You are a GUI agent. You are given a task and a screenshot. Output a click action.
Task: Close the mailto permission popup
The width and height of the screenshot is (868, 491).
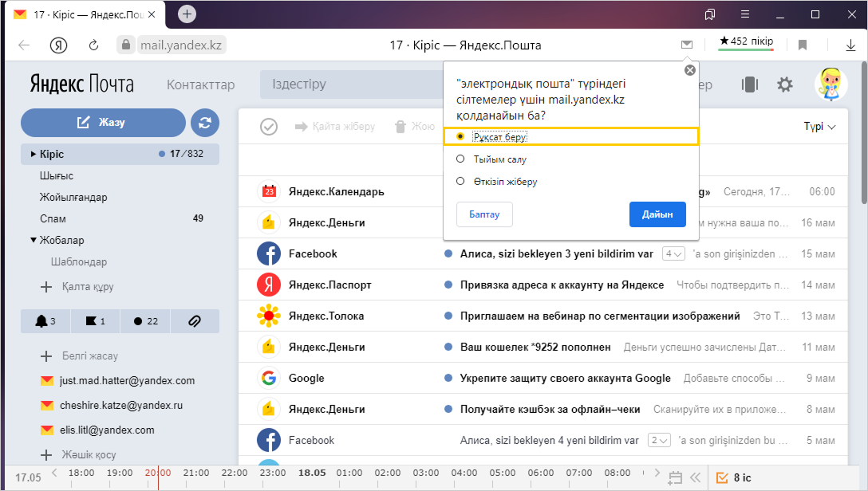[x=690, y=70]
